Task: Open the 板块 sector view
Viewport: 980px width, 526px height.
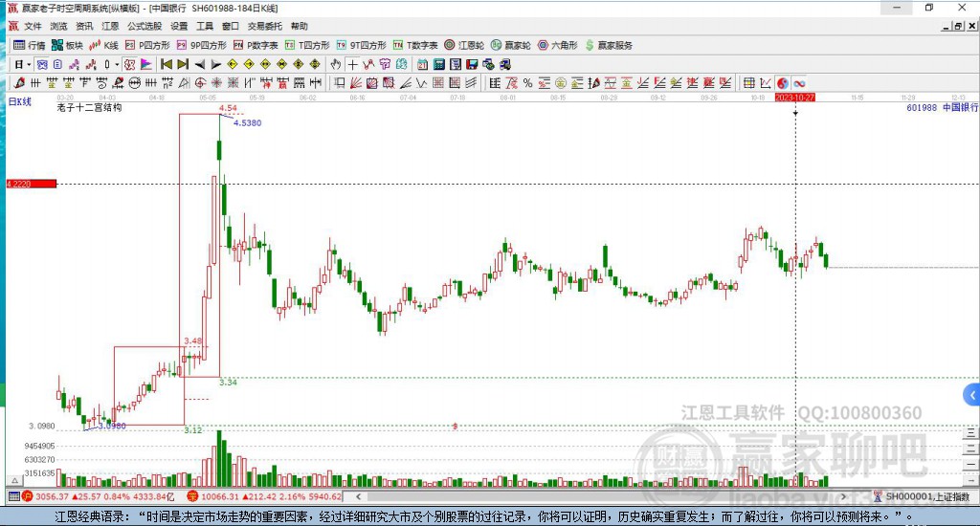Action: (x=67, y=45)
